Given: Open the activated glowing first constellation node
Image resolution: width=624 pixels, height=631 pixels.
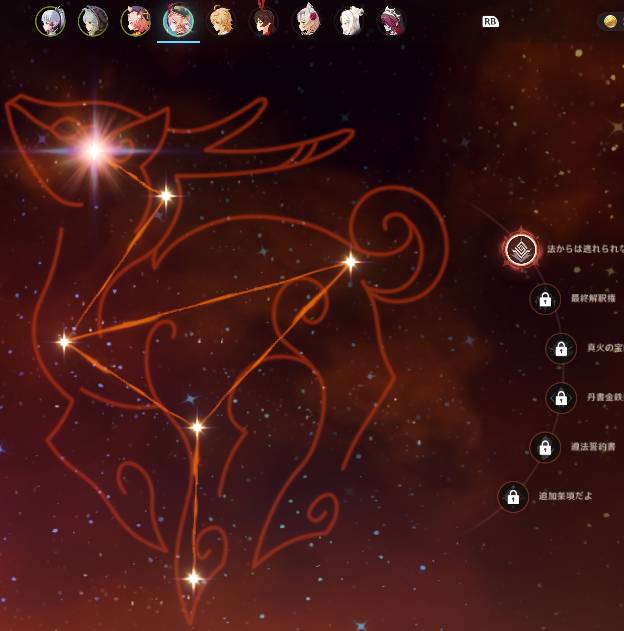Looking at the screenshot, I should coord(521,250).
